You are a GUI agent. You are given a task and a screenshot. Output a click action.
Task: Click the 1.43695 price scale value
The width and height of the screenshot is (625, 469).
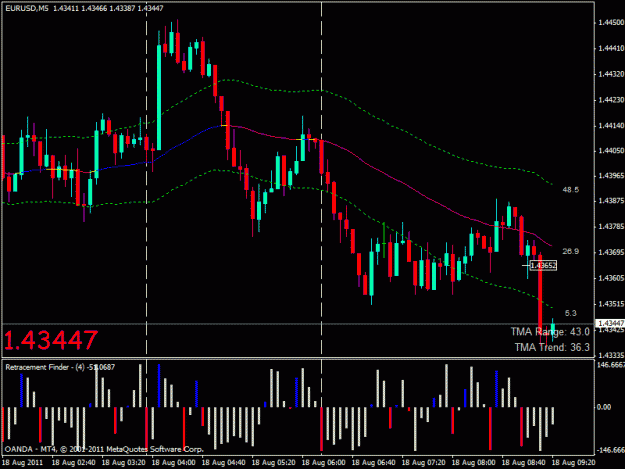click(611, 252)
